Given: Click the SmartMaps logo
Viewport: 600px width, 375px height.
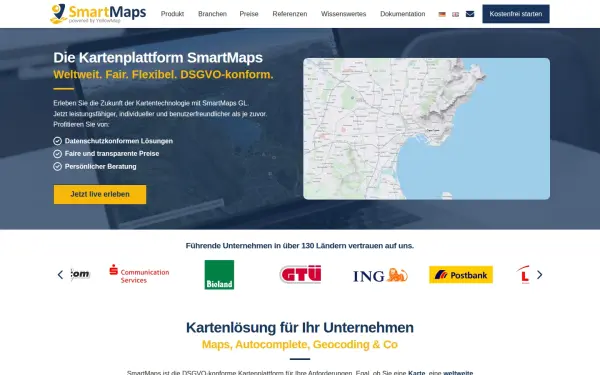Looking at the screenshot, I should pyautogui.click(x=98, y=14).
